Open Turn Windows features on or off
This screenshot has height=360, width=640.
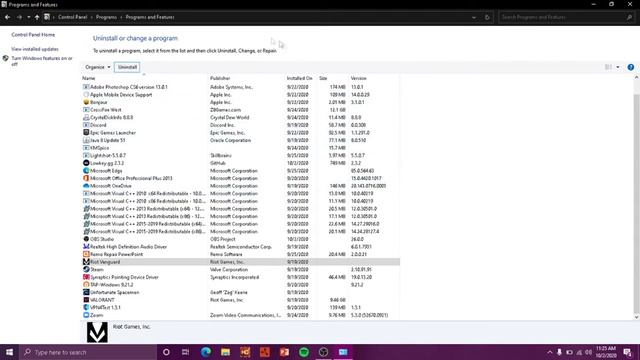coord(42,61)
